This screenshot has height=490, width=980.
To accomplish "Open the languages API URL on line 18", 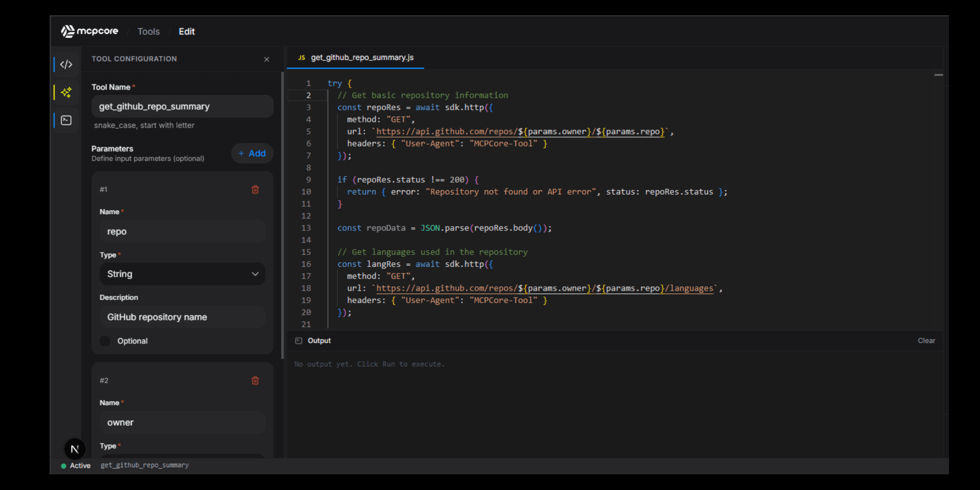I will point(545,288).
